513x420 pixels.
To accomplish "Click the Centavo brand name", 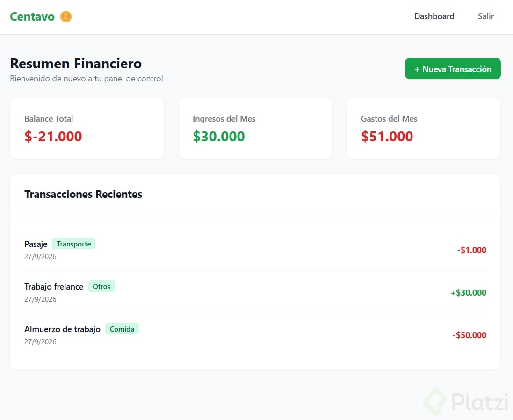I will (x=32, y=16).
